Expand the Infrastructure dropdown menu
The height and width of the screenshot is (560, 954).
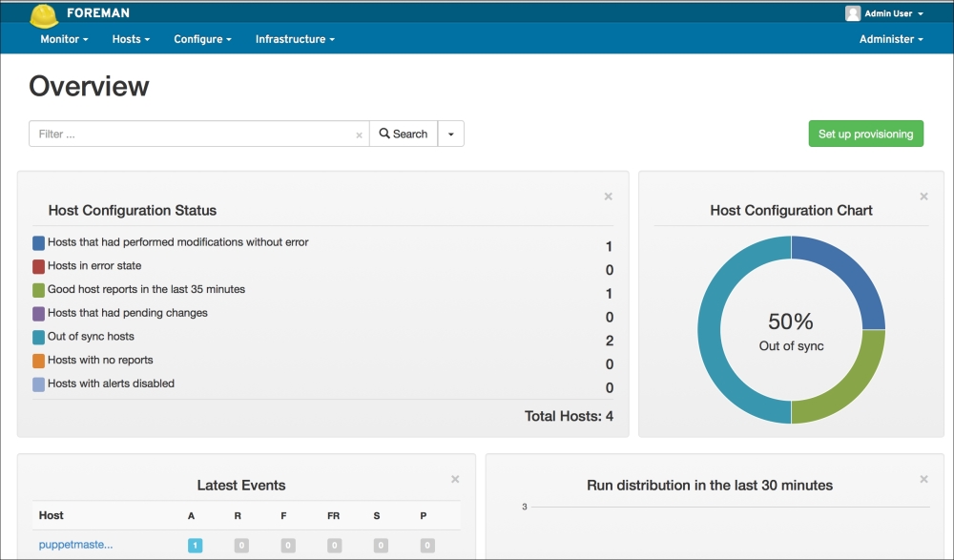[x=295, y=39]
